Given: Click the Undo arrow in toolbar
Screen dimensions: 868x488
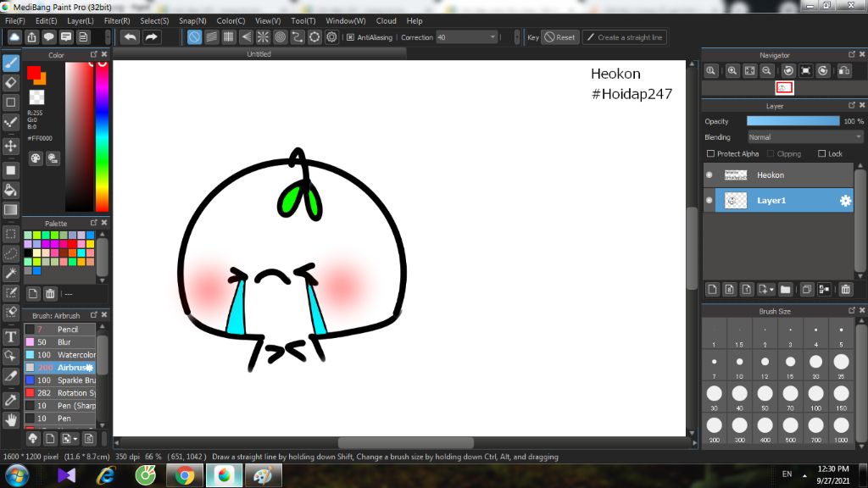Looking at the screenshot, I should tap(130, 37).
